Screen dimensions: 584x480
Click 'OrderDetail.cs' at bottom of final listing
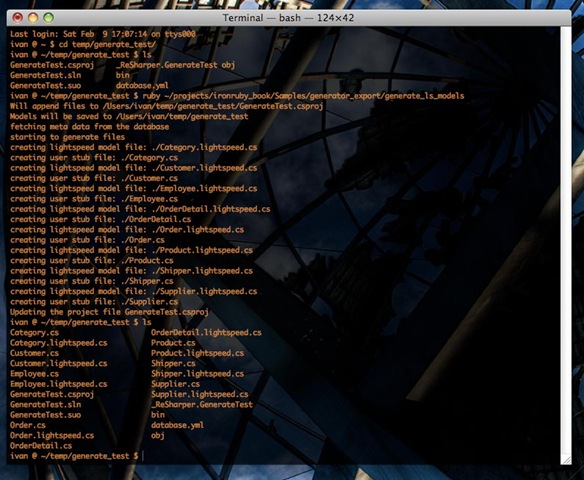41,446
